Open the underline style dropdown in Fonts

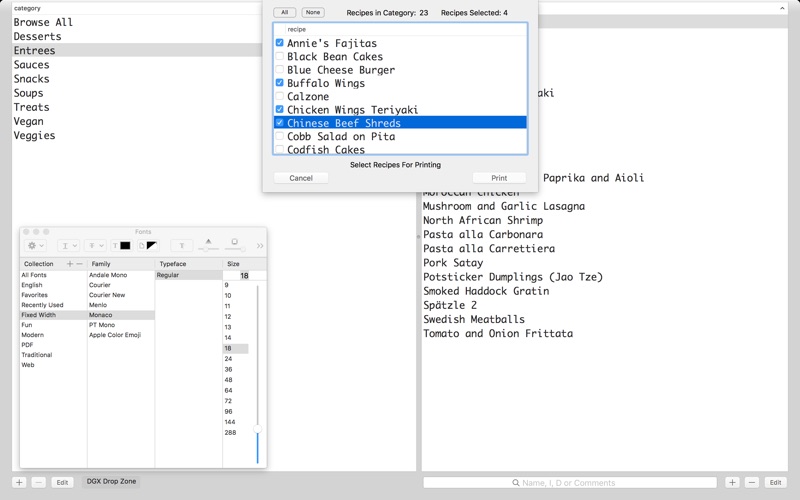(69, 245)
